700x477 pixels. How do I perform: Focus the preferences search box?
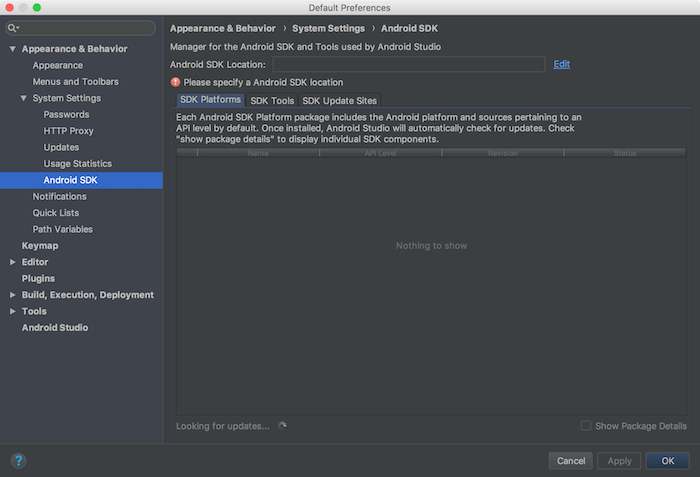(x=80, y=28)
